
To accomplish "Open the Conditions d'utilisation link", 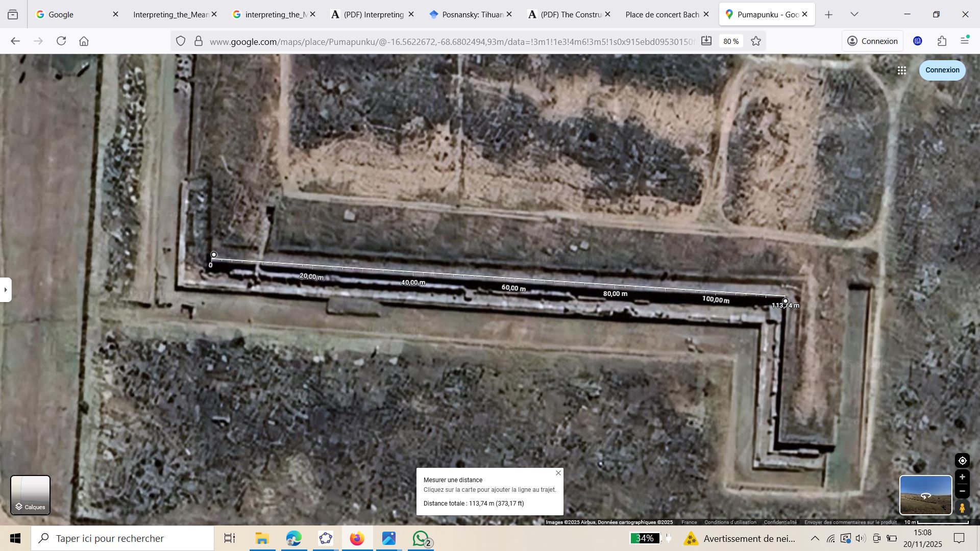I will click(x=730, y=522).
